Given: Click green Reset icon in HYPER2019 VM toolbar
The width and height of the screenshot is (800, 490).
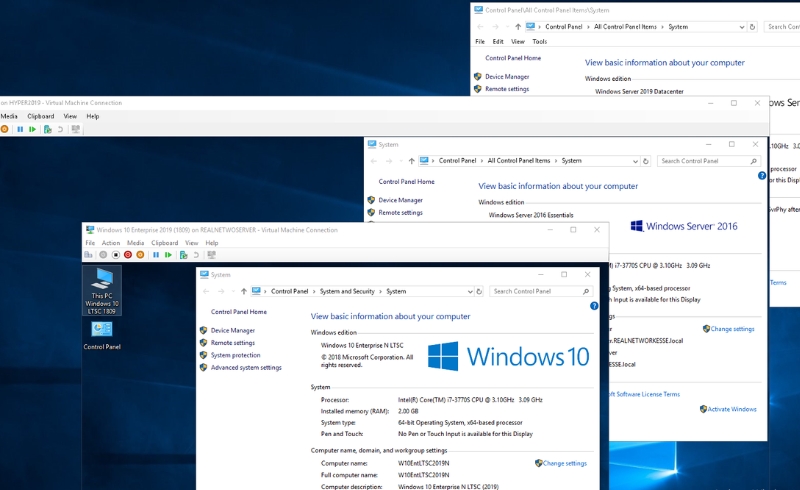Looking at the screenshot, I should click(x=33, y=129).
